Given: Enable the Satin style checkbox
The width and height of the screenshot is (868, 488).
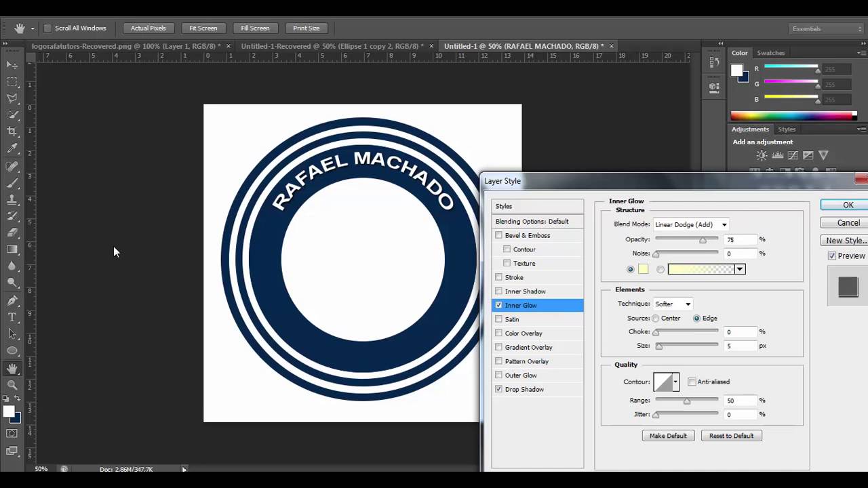Looking at the screenshot, I should [499, 319].
